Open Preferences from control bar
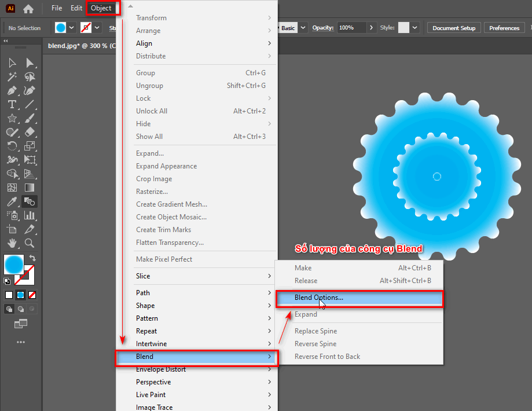This screenshot has height=411, width=532. tap(504, 28)
